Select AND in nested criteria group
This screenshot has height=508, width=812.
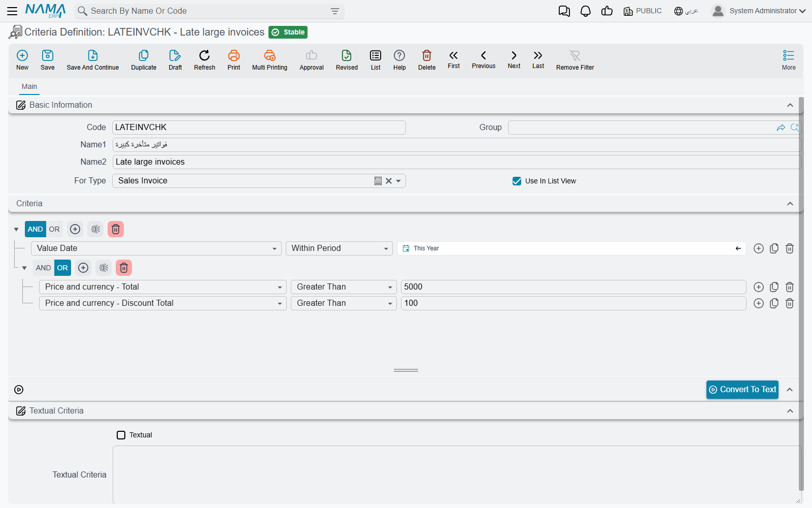(44, 268)
